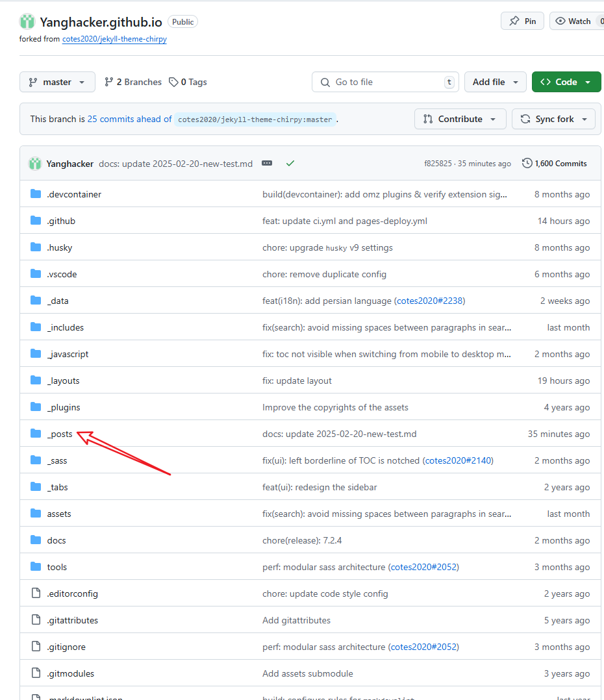Click commit message feat(ui): redesign the sidebar
This screenshot has height=700, width=604.
pyautogui.click(x=320, y=488)
